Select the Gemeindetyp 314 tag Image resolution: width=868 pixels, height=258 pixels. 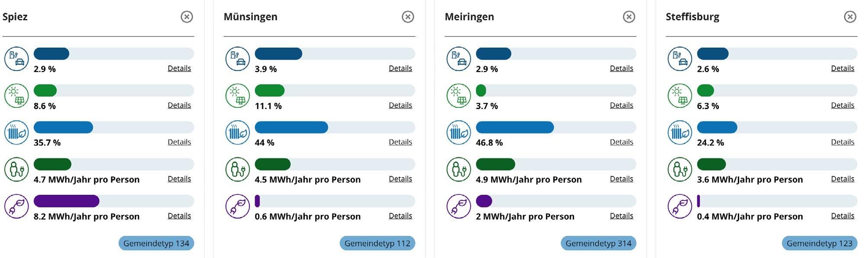(598, 243)
